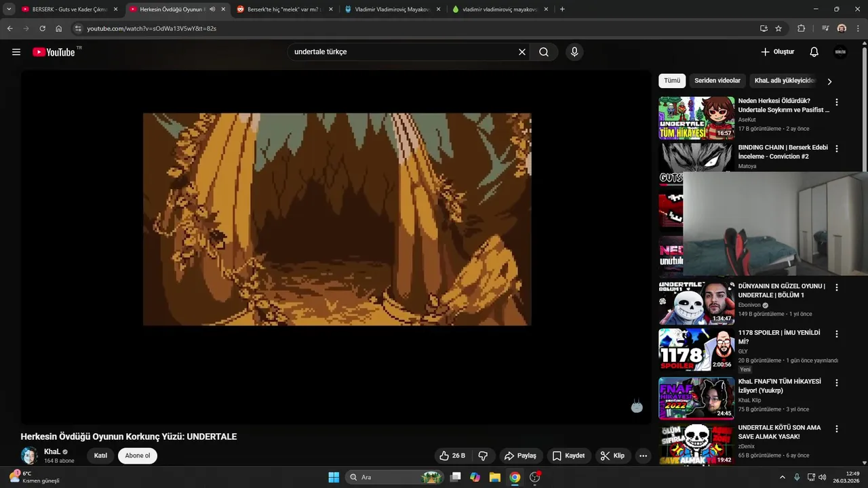This screenshot has height=488, width=868.
Task: Open the extensions puzzle icon
Action: pos(801,28)
